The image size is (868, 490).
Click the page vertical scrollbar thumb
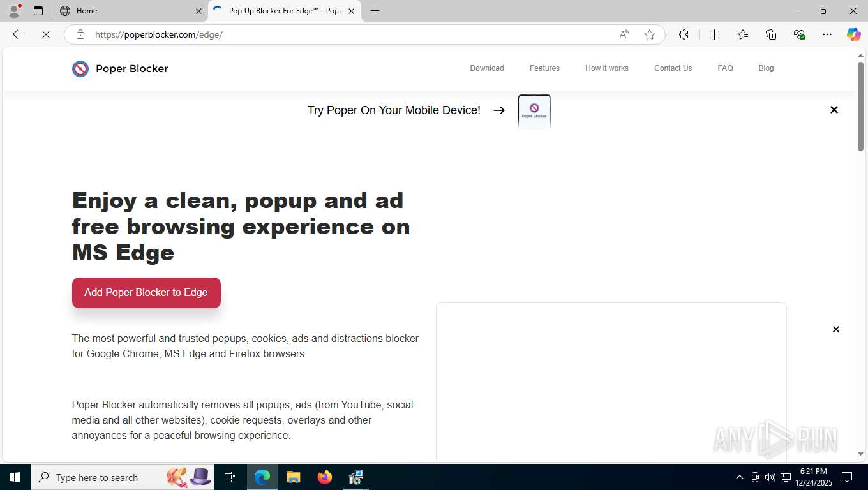pyautogui.click(x=860, y=106)
